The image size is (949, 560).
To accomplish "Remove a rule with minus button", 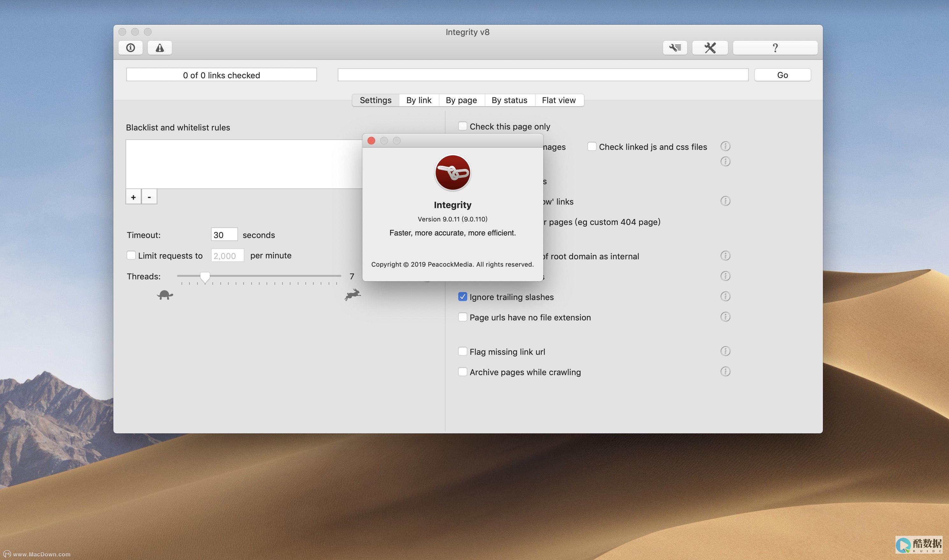I will click(149, 197).
